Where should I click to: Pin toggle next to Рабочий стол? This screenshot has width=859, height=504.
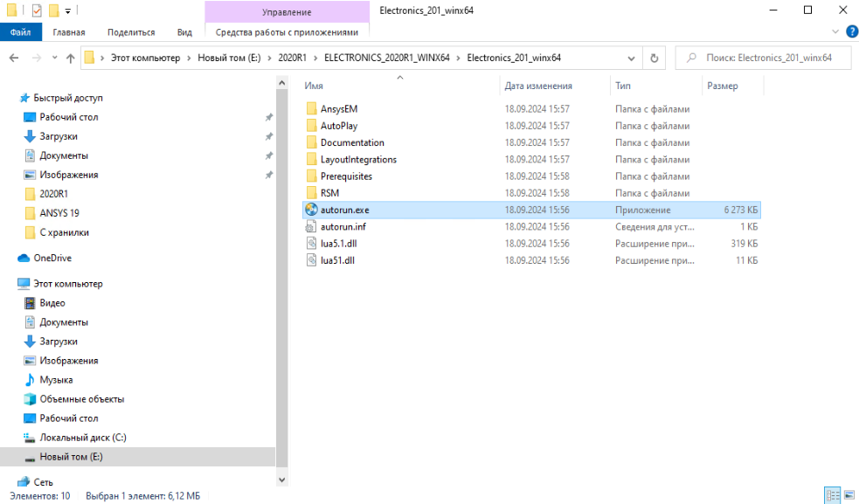[x=269, y=117]
